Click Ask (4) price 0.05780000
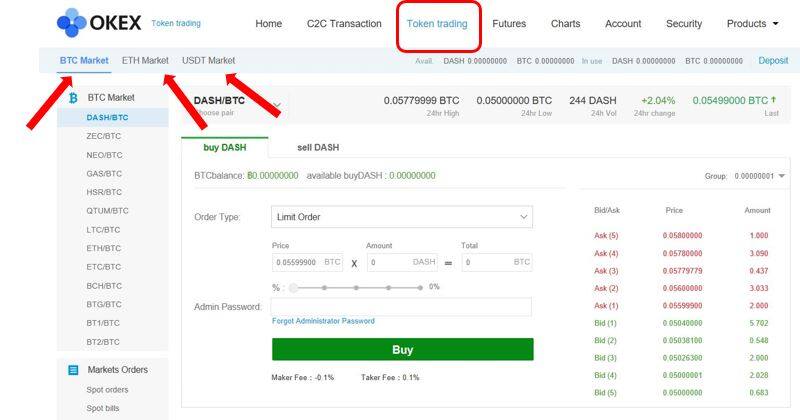Image resolution: width=800 pixels, height=420 pixels. tap(682, 254)
